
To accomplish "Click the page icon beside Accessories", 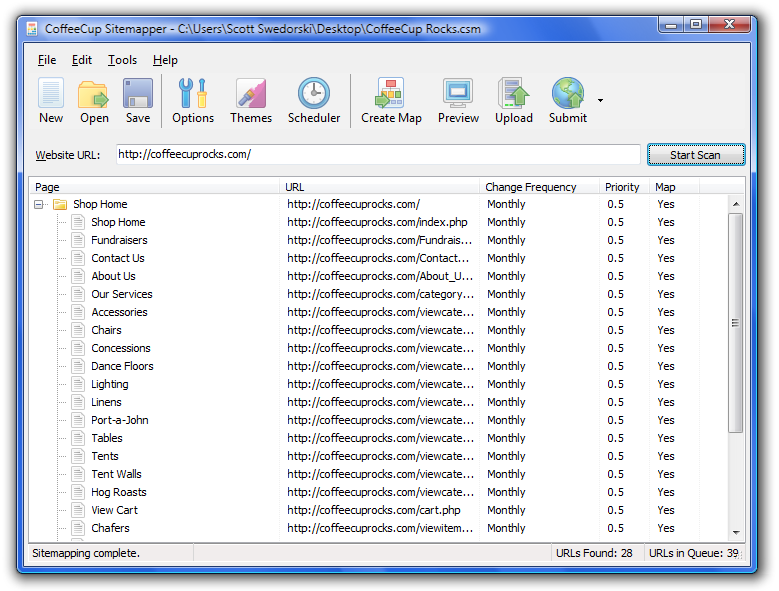I will pos(78,312).
